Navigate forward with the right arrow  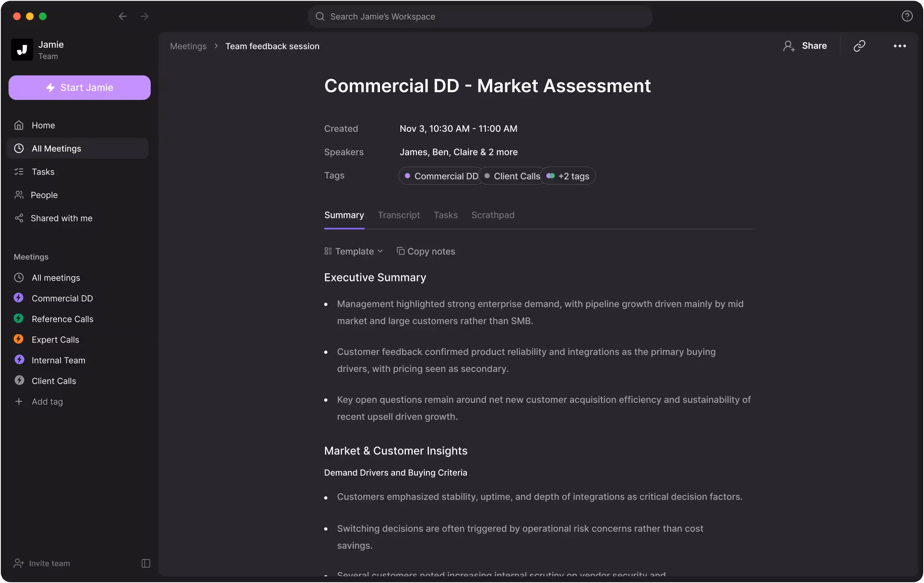point(144,16)
